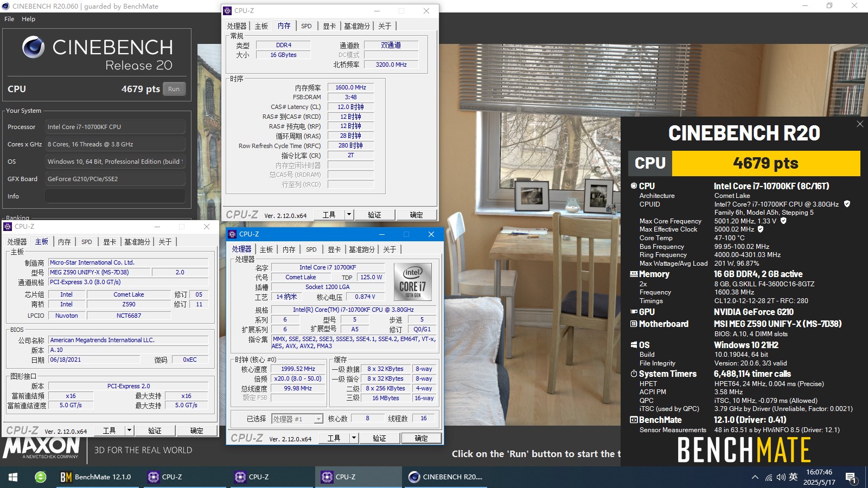
Task: Close the BenchMate result overlay
Action: click(x=860, y=124)
